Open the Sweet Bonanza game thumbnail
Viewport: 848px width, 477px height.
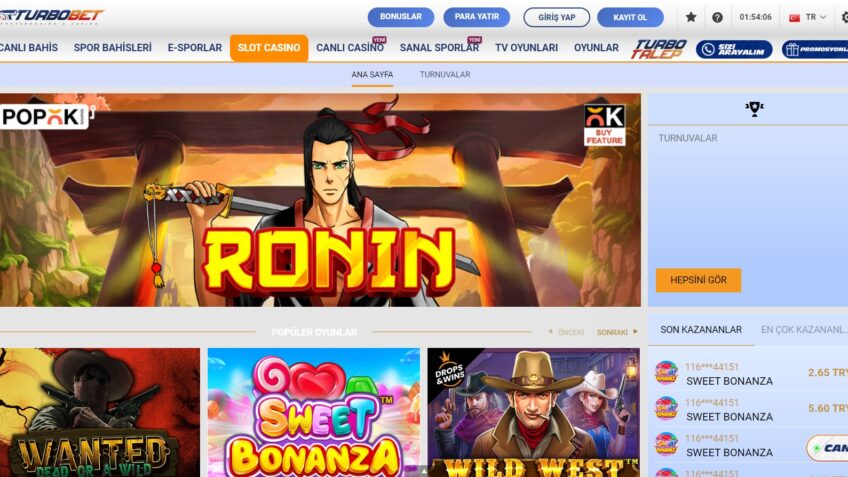point(314,412)
